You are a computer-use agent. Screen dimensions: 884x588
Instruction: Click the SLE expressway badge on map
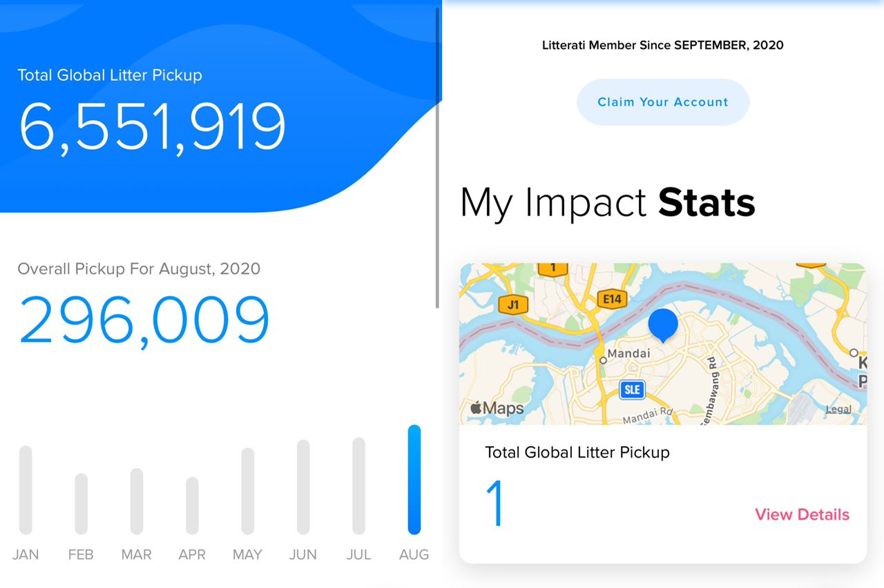click(631, 389)
